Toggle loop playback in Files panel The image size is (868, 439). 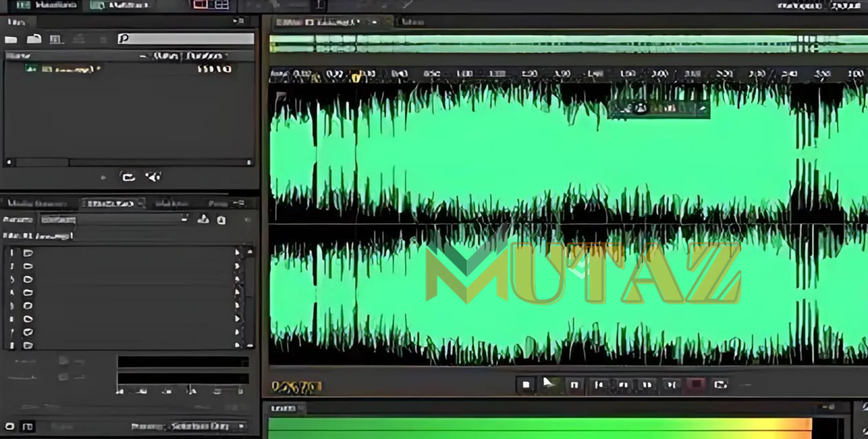[x=128, y=177]
